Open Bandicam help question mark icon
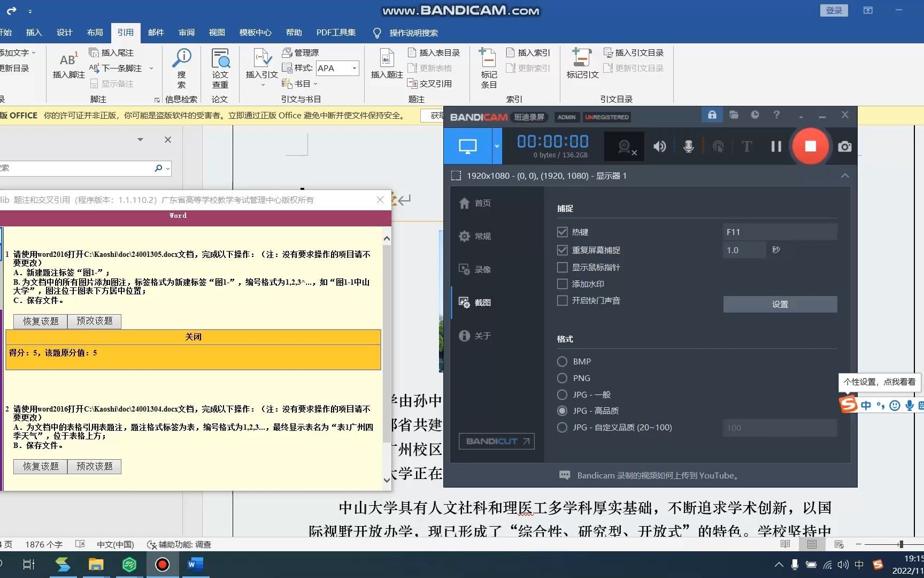Viewport: 924px width, 578px height. pyautogui.click(x=776, y=115)
